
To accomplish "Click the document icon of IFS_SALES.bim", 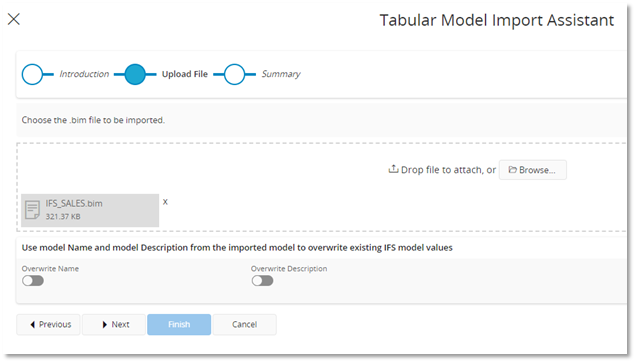I will (x=32, y=210).
